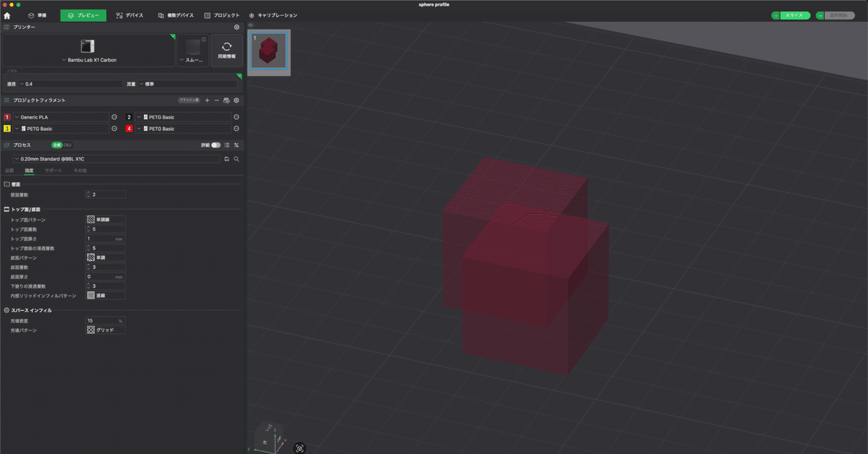Add a filament with plus icon
The width and height of the screenshot is (868, 454).
pyautogui.click(x=208, y=100)
